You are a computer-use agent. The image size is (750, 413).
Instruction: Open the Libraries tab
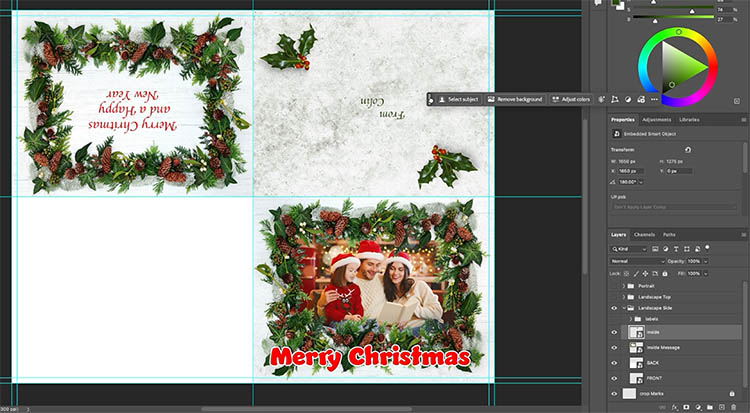coord(689,119)
